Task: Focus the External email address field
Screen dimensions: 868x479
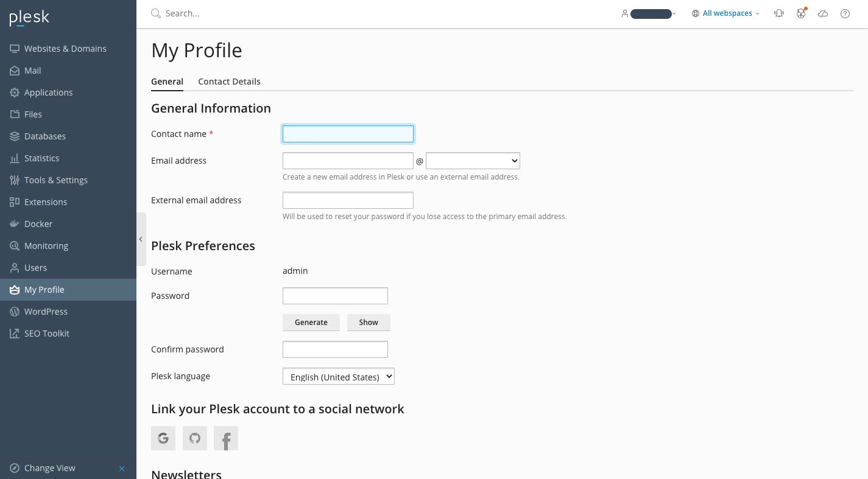Action: (348, 200)
